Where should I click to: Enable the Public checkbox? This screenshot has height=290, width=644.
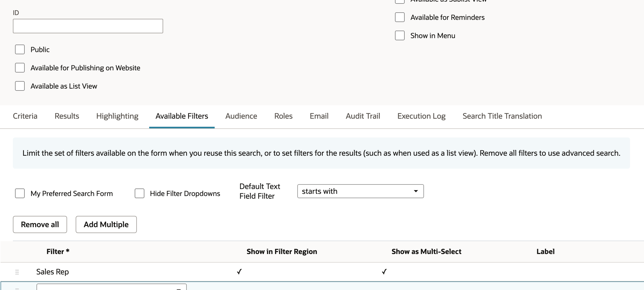pos(20,49)
